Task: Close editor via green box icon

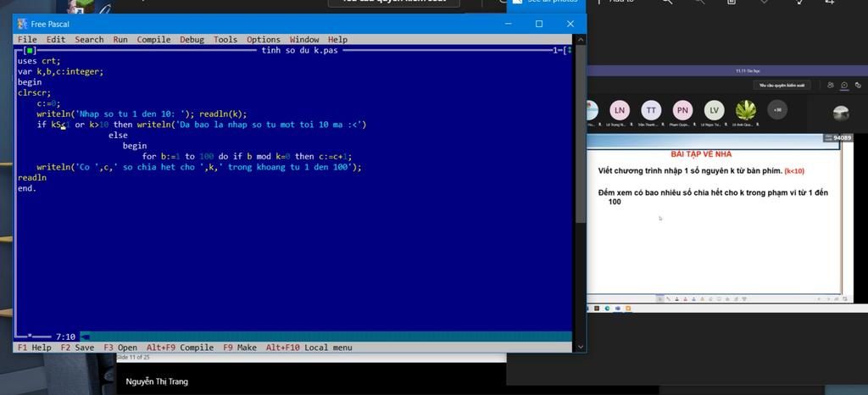Action: (x=30, y=50)
